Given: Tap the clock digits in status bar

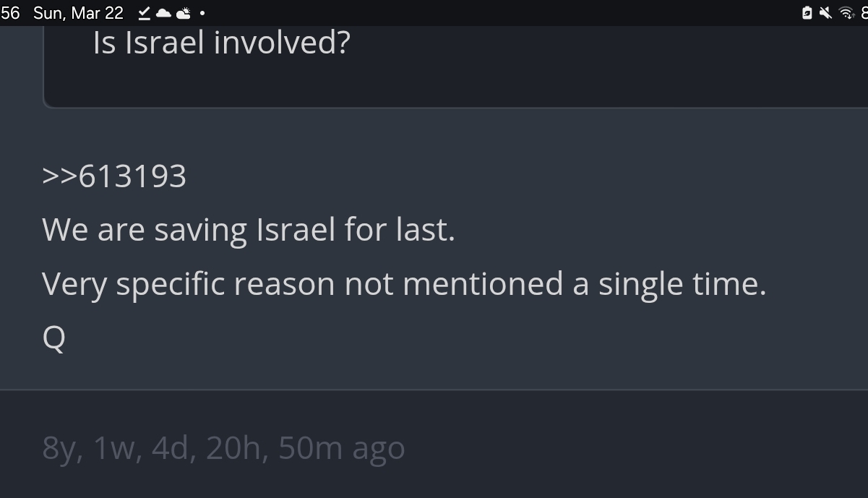Looking at the screenshot, I should pyautogui.click(x=9, y=13).
